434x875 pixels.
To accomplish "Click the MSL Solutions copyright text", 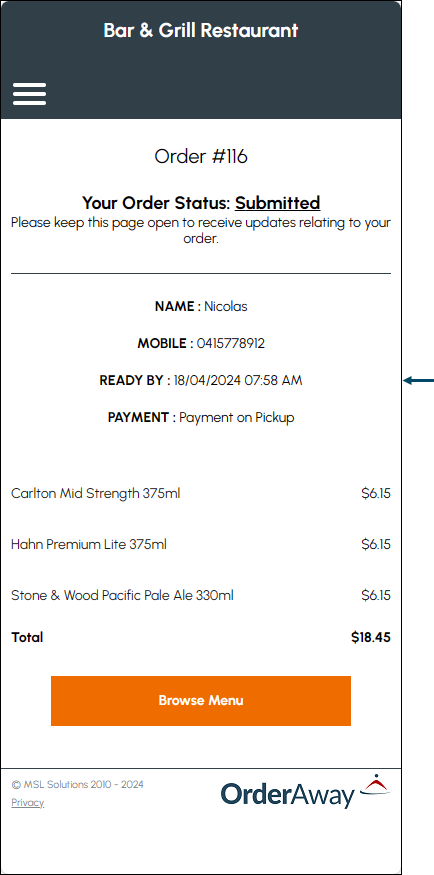I will pos(78,785).
